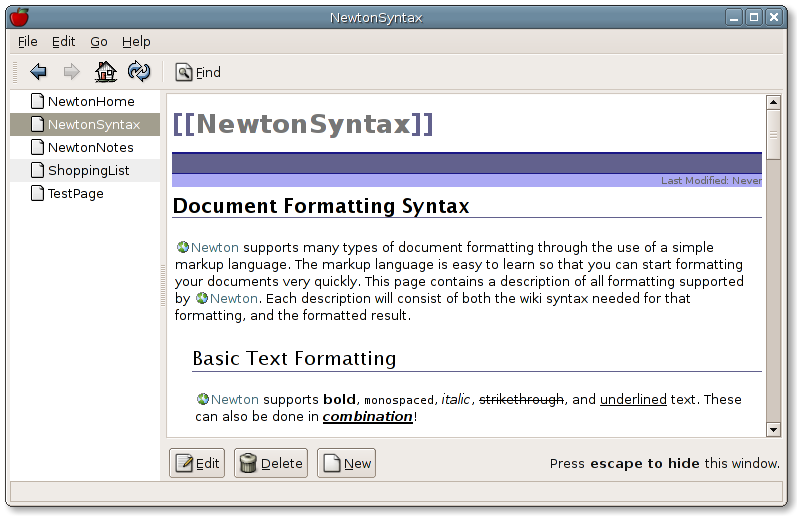Select NewtonHome in the page list
Screen dimensions: 797x516
[x=85, y=101]
